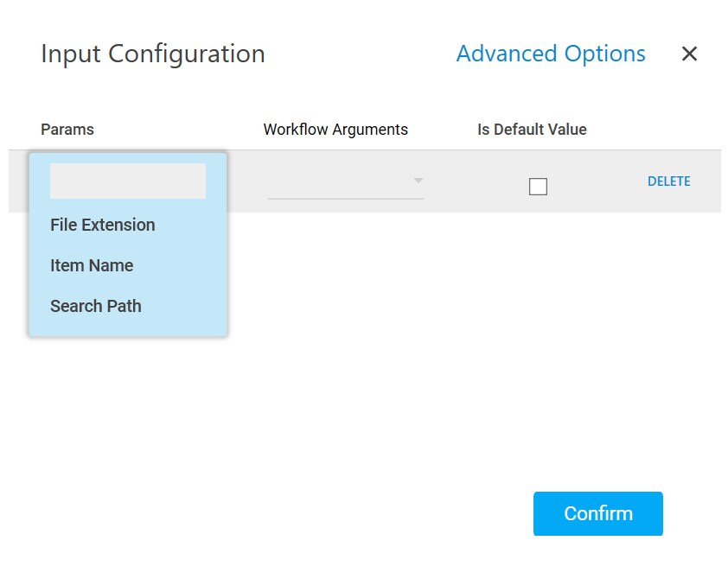
Task: Click the Workflow Arguments column header
Action: click(335, 130)
